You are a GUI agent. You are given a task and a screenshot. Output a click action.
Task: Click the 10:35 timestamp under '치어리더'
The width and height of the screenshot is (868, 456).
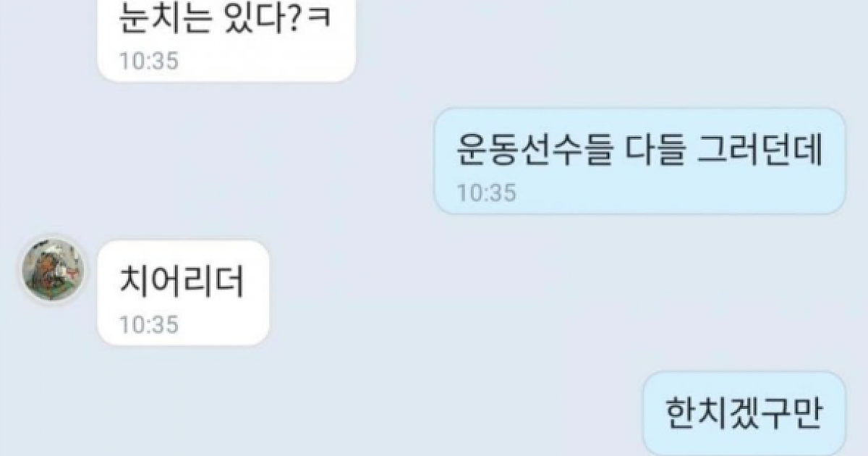148,324
